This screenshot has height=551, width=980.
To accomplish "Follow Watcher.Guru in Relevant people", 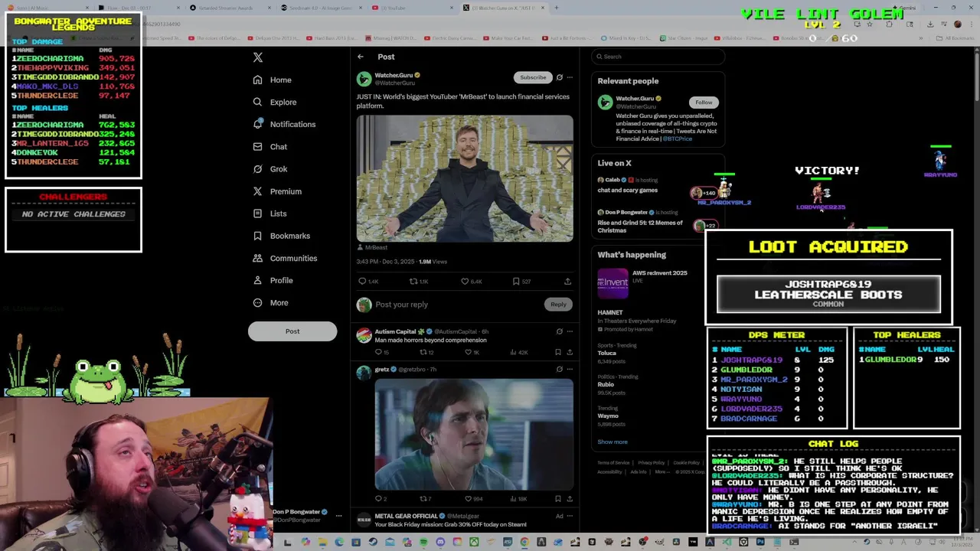I will [x=704, y=103].
